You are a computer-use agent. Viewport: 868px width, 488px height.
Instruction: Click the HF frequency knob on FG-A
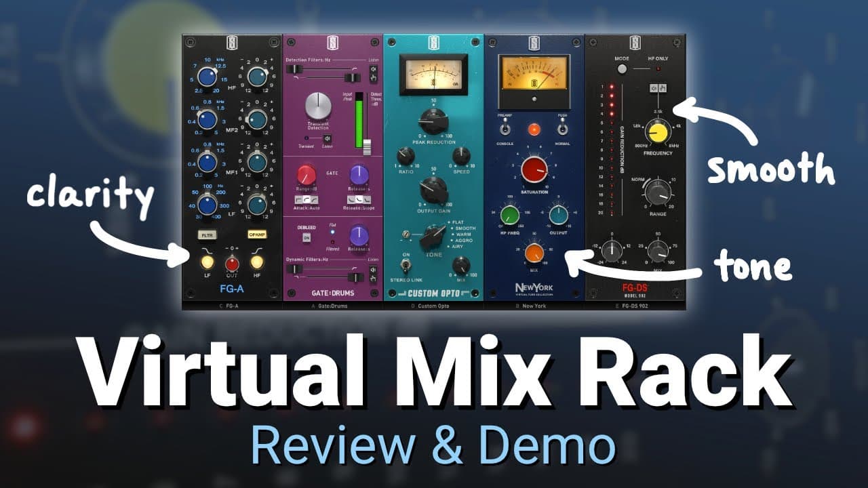pyautogui.click(x=208, y=76)
